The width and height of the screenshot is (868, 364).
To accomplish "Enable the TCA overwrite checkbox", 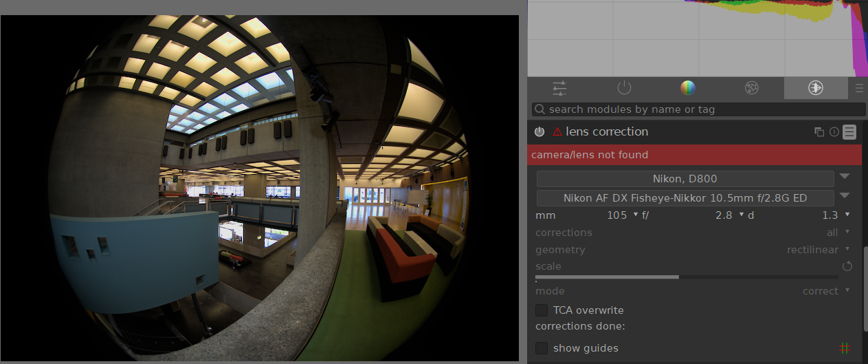I will pos(542,310).
